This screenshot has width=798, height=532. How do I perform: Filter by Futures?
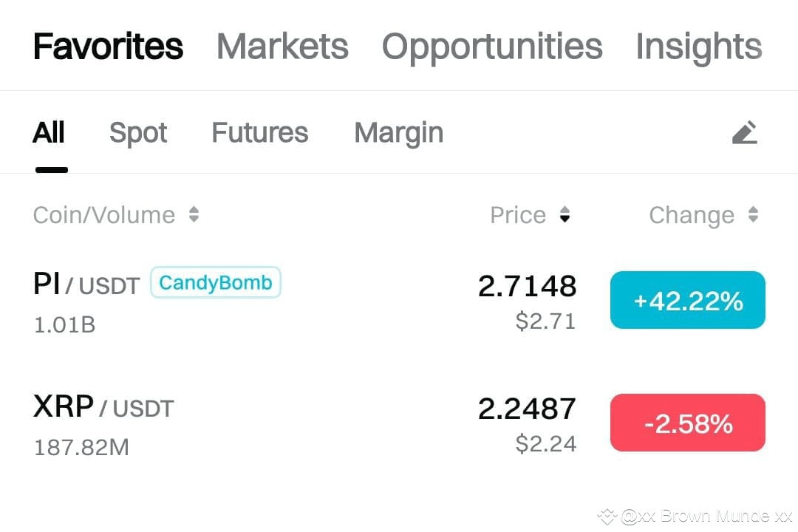[259, 133]
